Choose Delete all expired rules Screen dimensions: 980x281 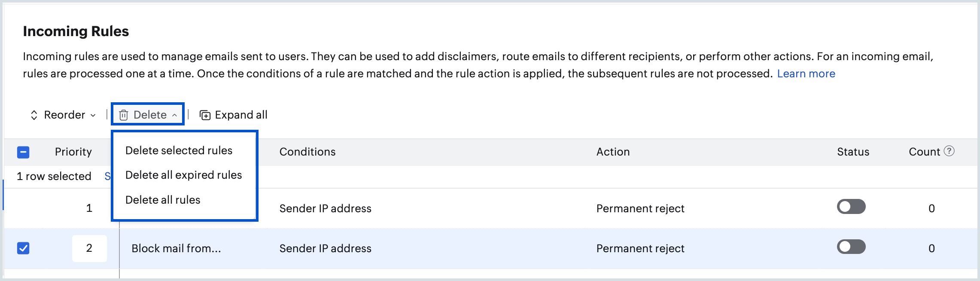[183, 175]
